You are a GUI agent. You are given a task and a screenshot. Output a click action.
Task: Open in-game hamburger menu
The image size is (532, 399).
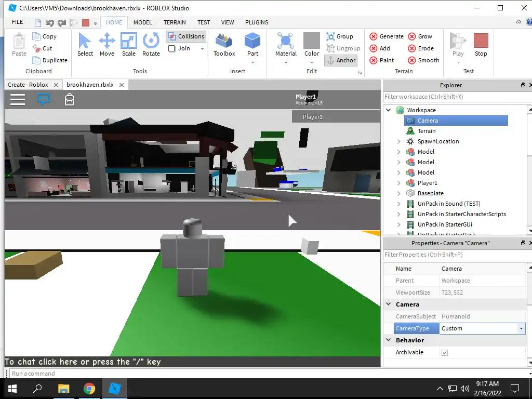18,99
